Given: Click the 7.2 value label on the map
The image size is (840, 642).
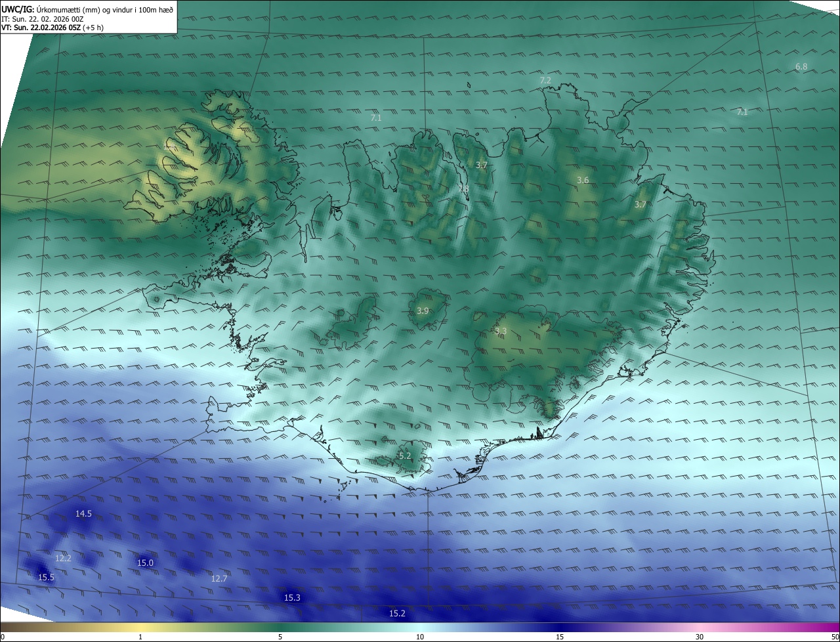Looking at the screenshot, I should (x=545, y=80).
